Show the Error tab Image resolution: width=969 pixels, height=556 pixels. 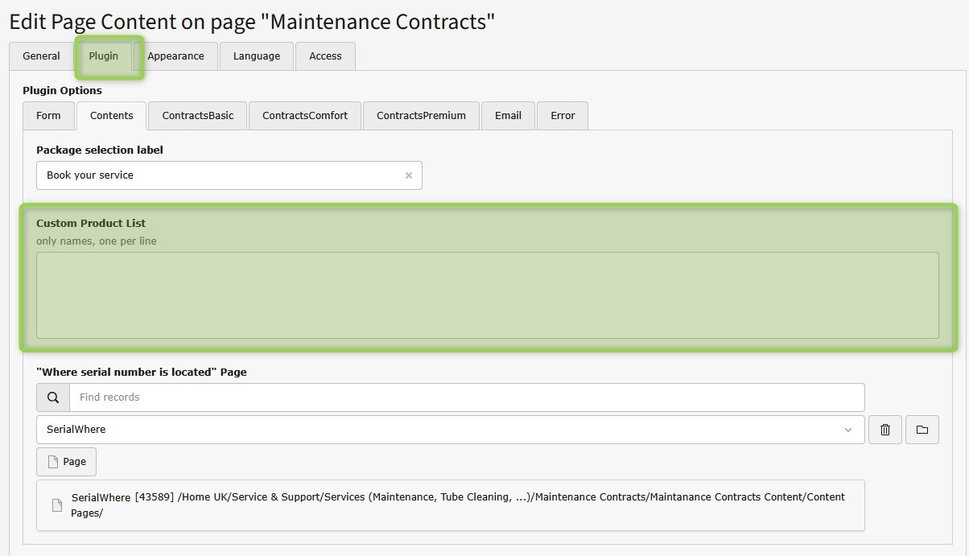563,116
